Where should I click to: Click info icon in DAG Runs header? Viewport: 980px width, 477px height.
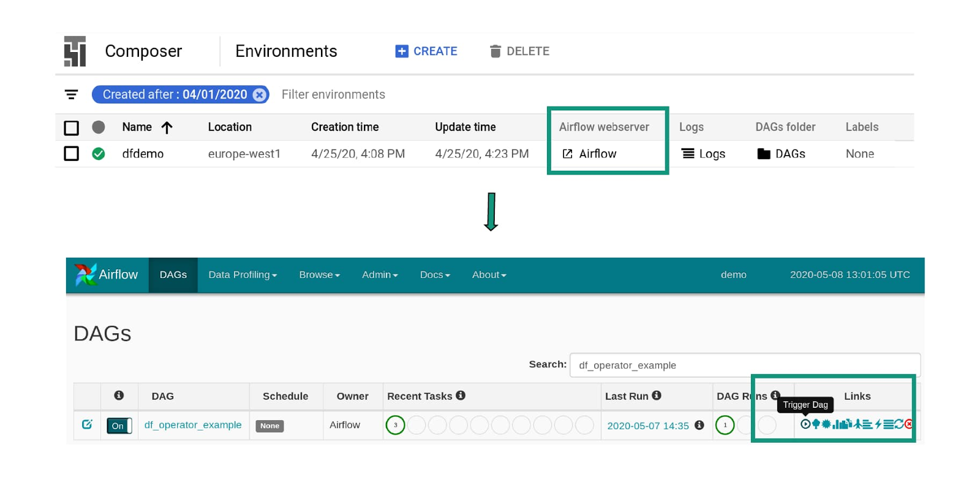775,395
